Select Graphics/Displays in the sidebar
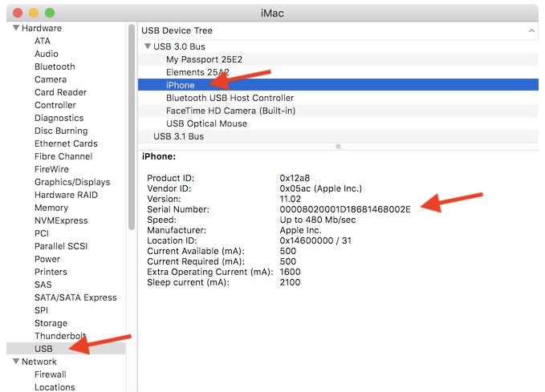 (72, 182)
